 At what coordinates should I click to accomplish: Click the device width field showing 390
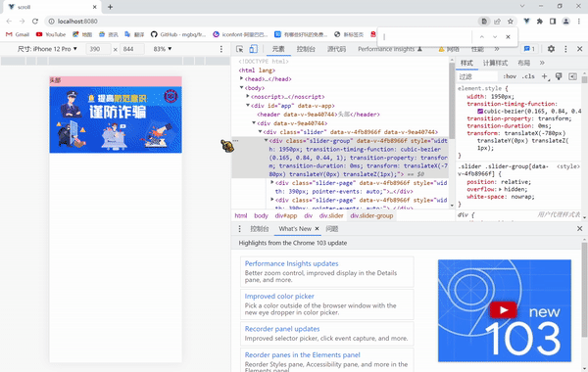[98, 49]
